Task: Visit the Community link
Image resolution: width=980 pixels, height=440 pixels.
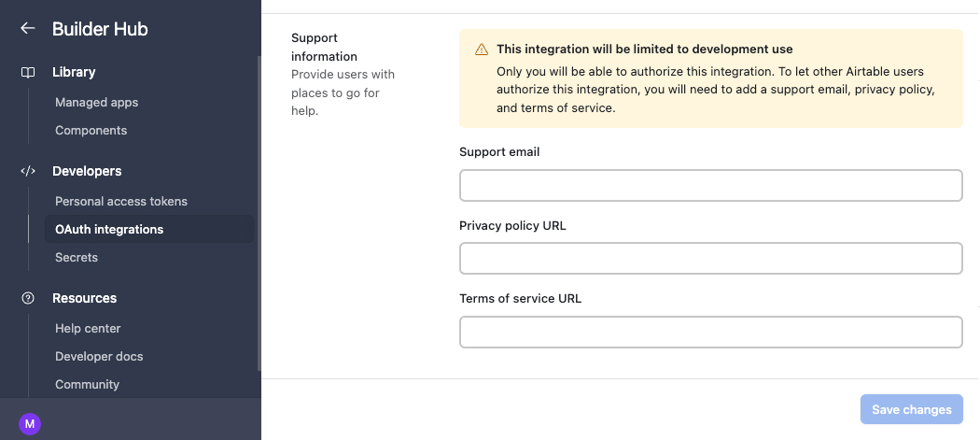Action: (87, 384)
